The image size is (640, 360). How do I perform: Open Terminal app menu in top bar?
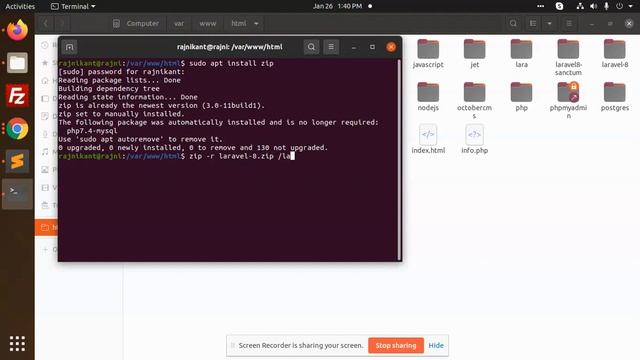point(73,6)
